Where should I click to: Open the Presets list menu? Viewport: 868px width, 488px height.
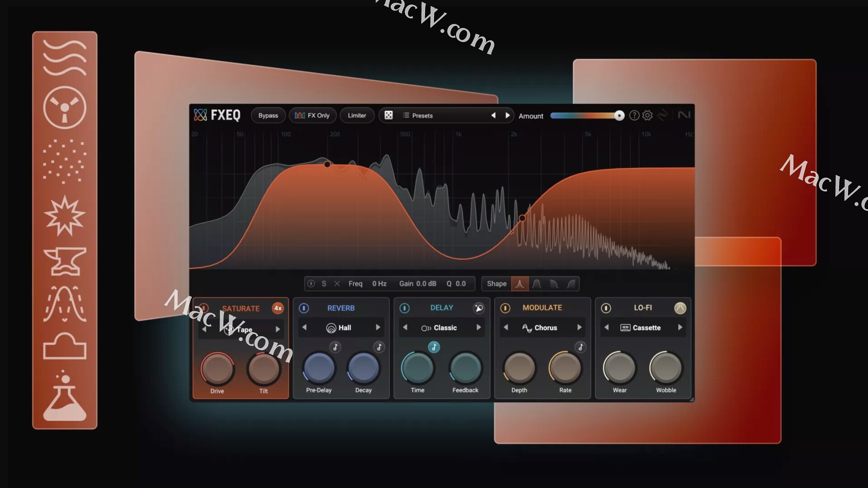click(418, 116)
